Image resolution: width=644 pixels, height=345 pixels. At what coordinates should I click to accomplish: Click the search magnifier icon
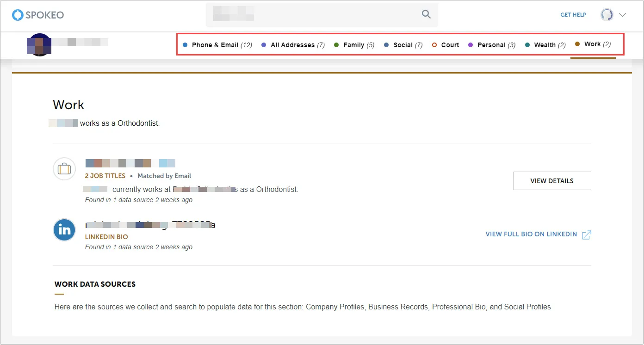point(426,14)
